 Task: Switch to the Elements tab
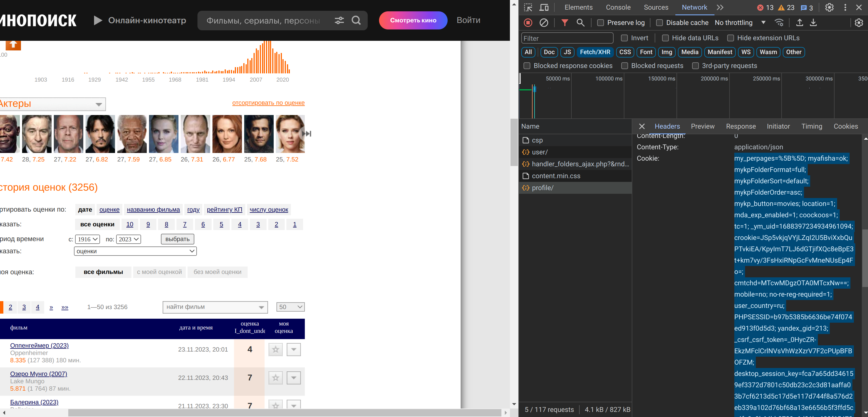click(x=578, y=7)
